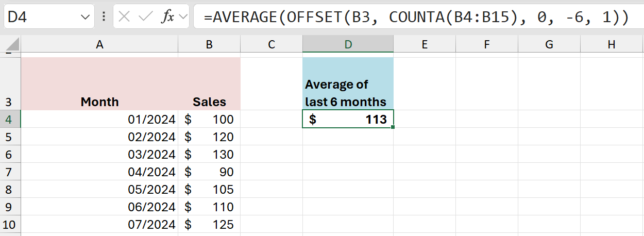Click the 'Average of last 6 months' cell
Viewport: 644px width, 236px height.
coord(348,83)
